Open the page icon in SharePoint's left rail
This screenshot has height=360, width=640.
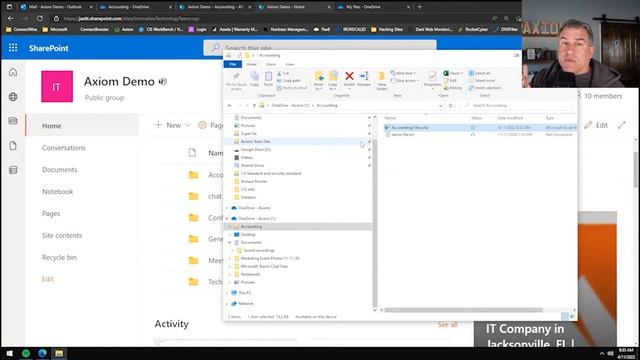coord(13,146)
